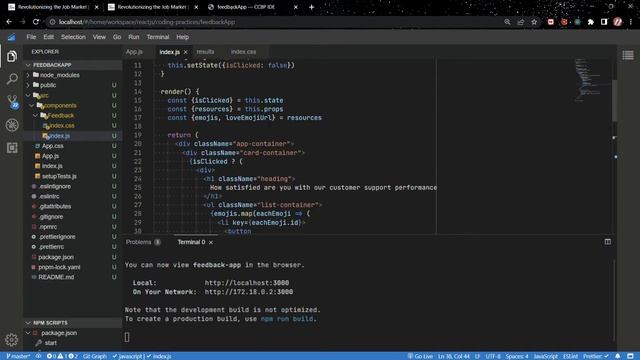
Task: Switch to the results editor tab
Action: (x=205, y=52)
